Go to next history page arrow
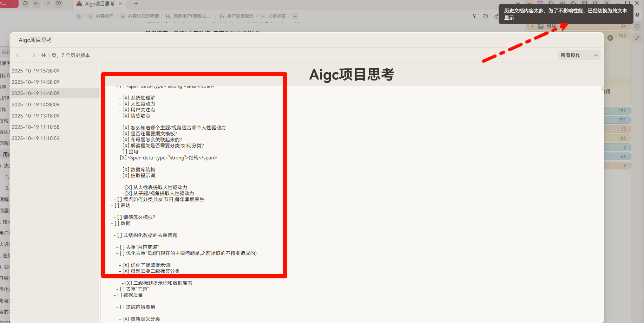Viewport: 644px width, 323px height. (34, 55)
